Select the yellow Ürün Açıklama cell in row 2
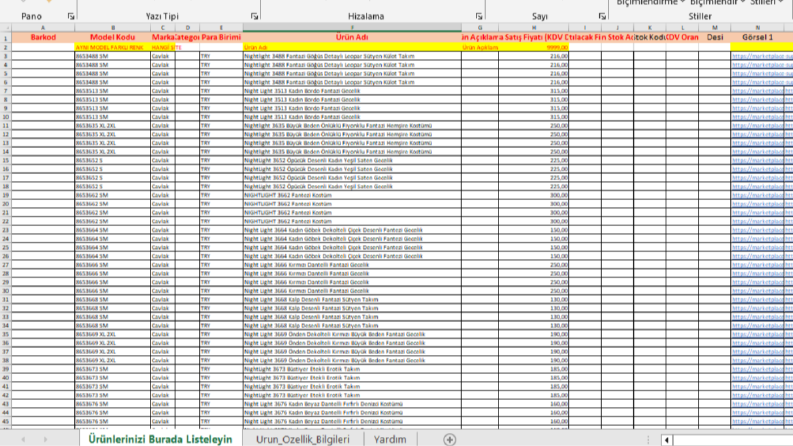This screenshot has width=793, height=446. click(x=480, y=48)
